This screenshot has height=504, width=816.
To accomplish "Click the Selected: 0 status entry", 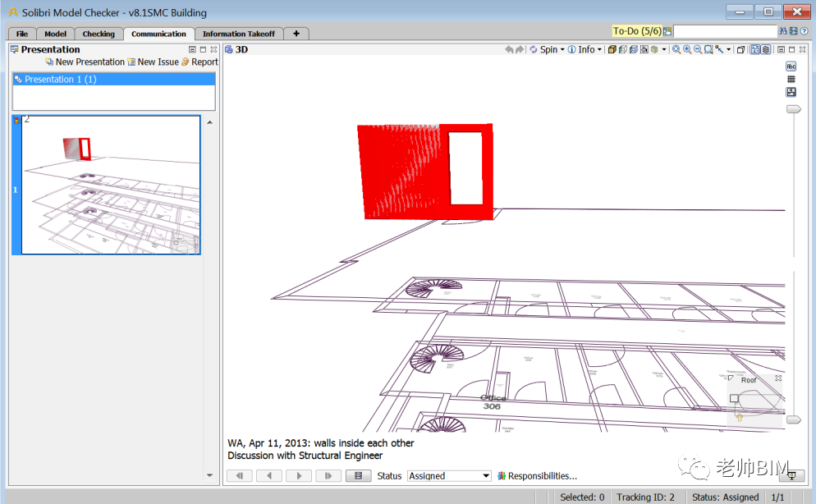I will 582,497.
